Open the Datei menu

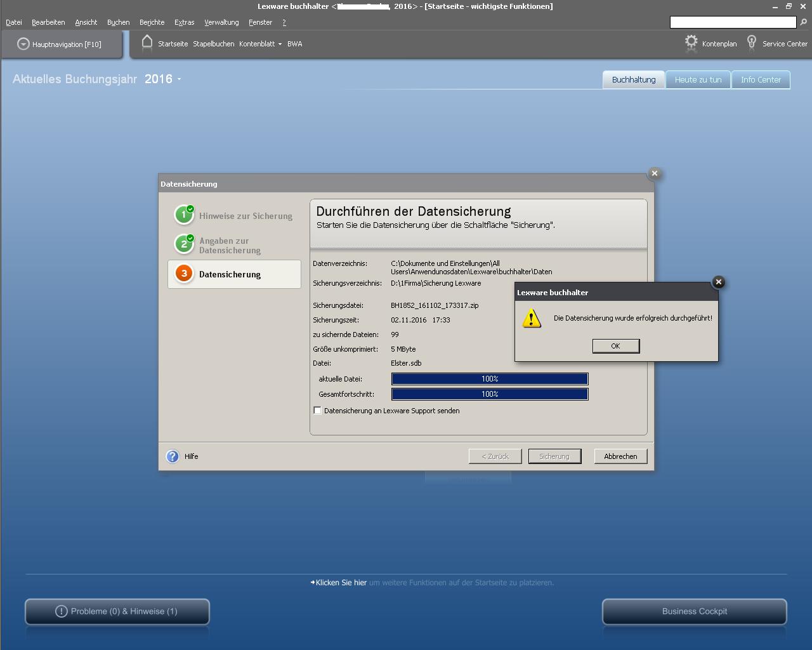pyautogui.click(x=14, y=22)
